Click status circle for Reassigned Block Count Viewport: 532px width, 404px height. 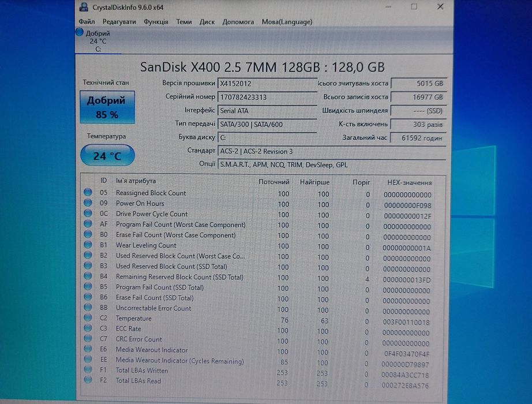(x=88, y=192)
